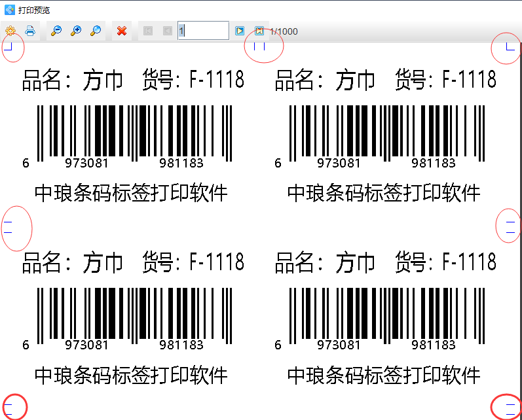Click the page number input field

(x=203, y=31)
